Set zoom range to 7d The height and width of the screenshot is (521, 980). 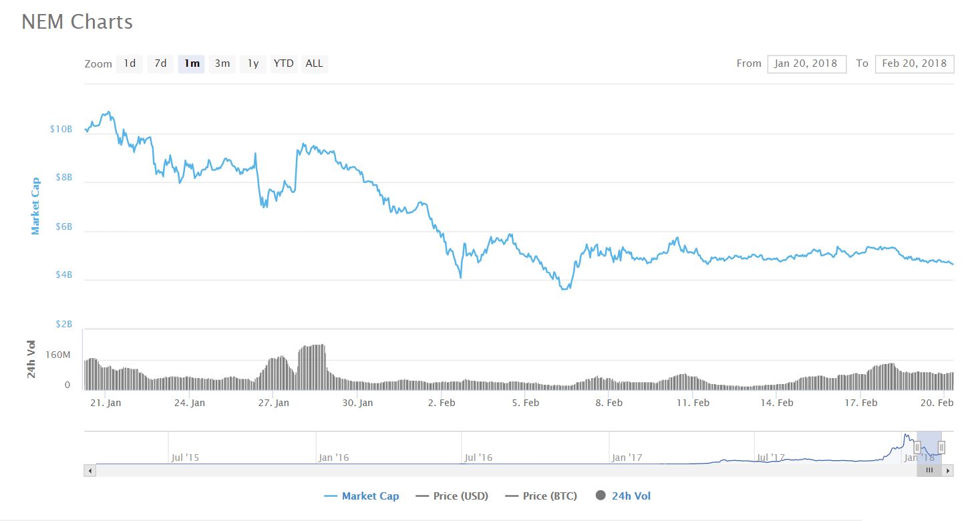click(160, 63)
